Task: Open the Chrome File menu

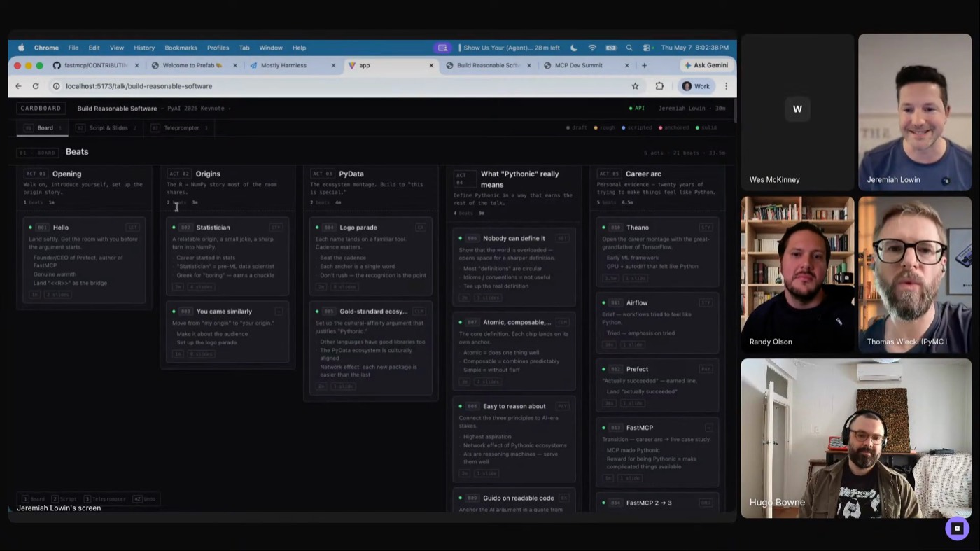Action: click(73, 48)
